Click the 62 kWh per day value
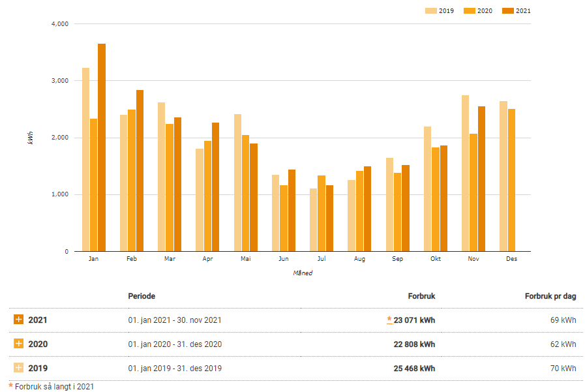 (563, 344)
